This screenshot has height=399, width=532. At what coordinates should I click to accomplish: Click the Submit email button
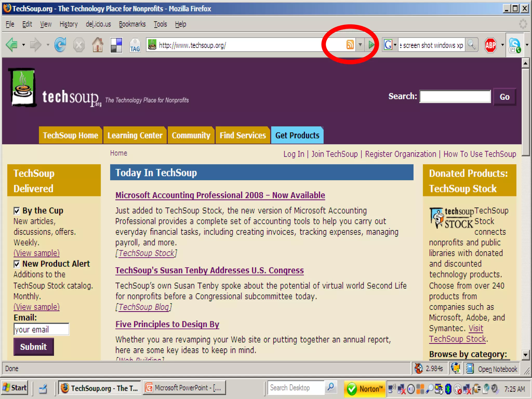[x=34, y=347]
